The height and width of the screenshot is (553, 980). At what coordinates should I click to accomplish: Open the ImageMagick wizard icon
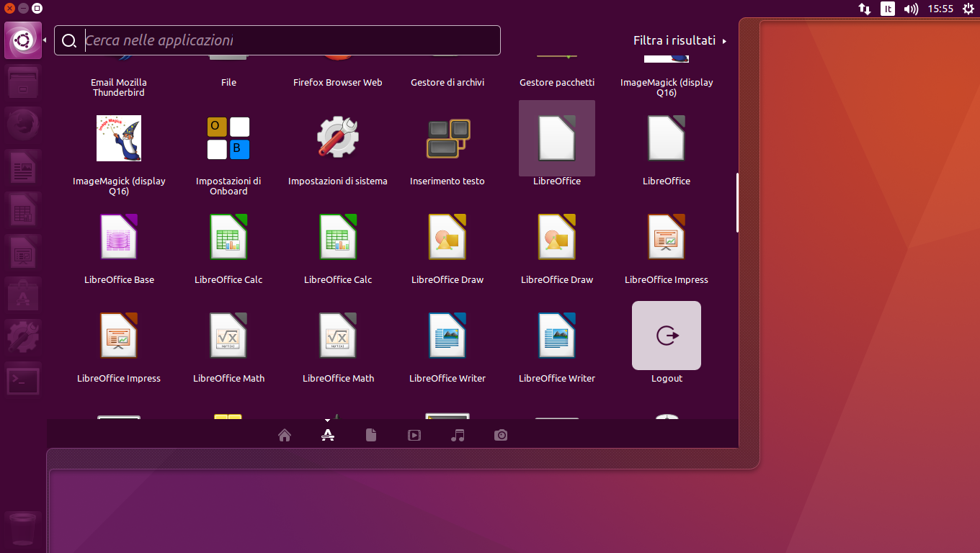click(x=119, y=138)
